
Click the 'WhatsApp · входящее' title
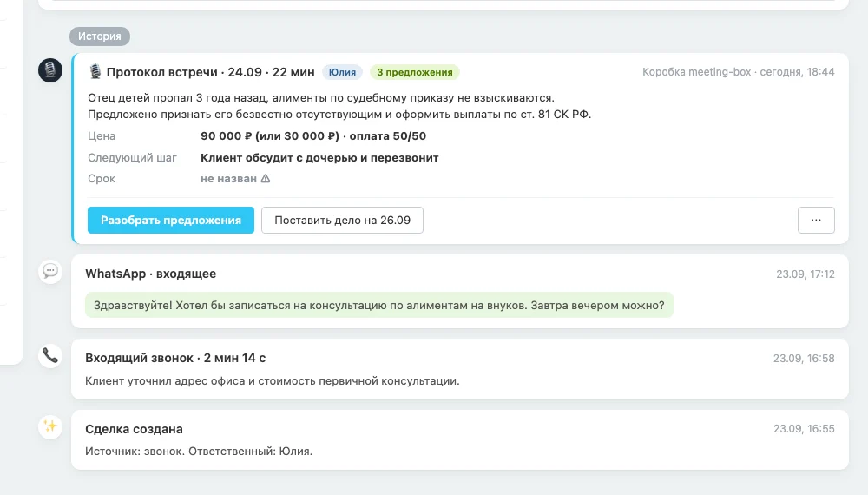coord(150,274)
